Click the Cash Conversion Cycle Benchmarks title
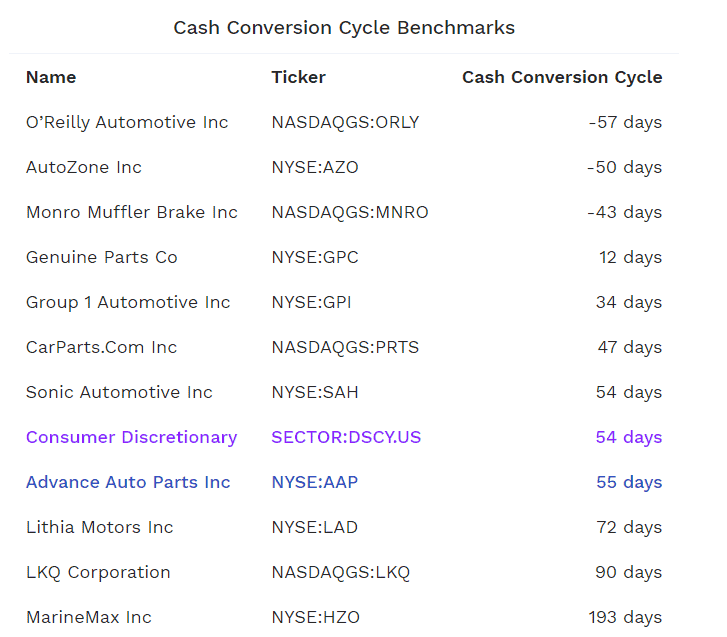Viewport: 727px width, 637px height. coord(344,28)
